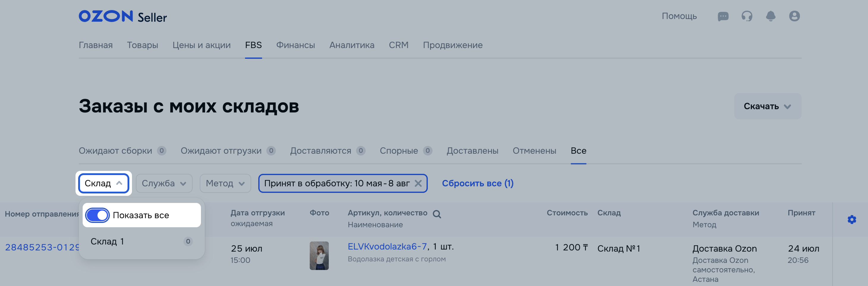Image resolution: width=868 pixels, height=286 pixels.
Task: Expand the Служба filter dropdown
Action: click(x=164, y=183)
